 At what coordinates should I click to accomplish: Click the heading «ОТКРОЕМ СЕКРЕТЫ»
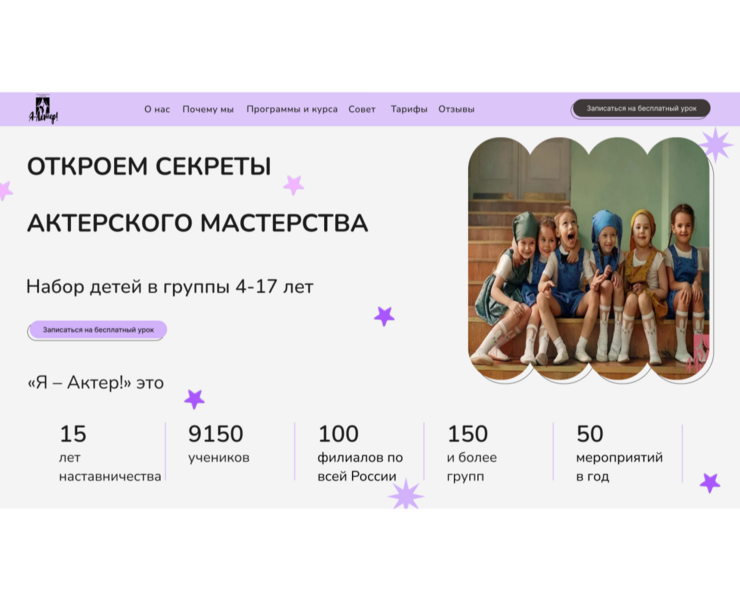click(149, 166)
